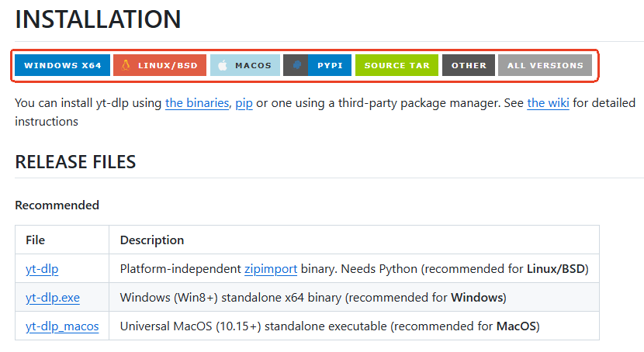
Task: Go to "the wiki" link
Action: [x=548, y=103]
